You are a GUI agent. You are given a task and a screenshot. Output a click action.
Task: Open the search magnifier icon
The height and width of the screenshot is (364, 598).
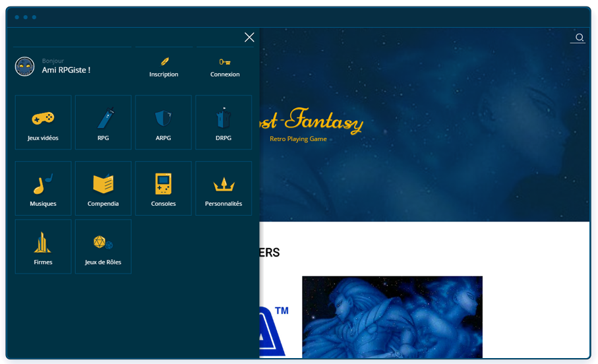pyautogui.click(x=579, y=38)
